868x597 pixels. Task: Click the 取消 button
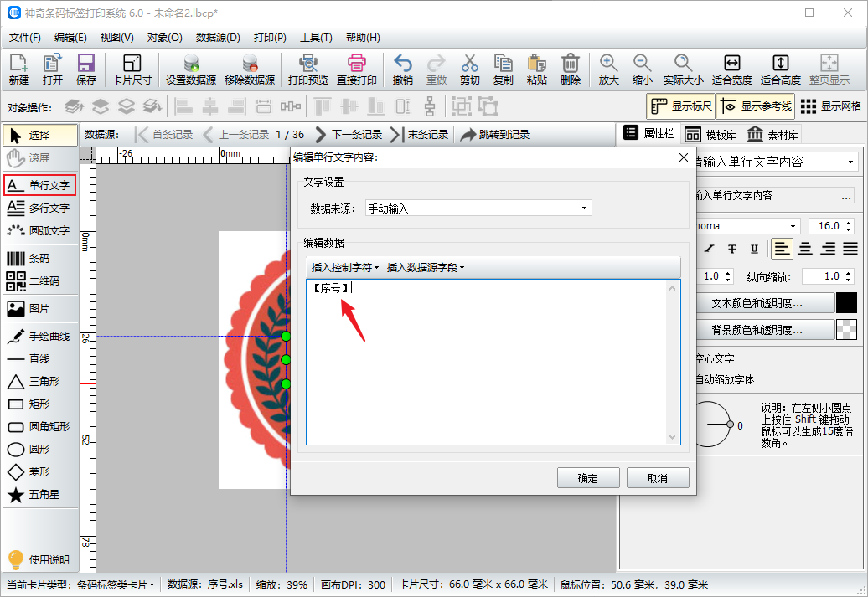658,478
